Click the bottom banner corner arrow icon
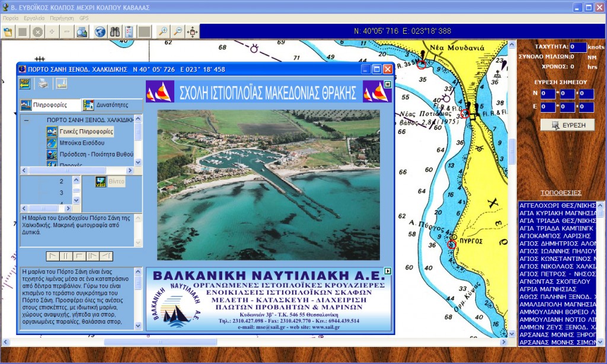Viewport: 607px width, 364px height. pyautogui.click(x=388, y=271)
